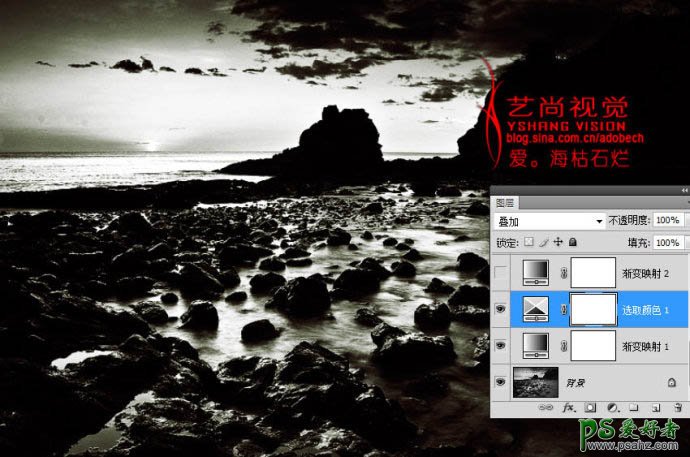
Task: Lock image pixels with the brush icon
Action: click(x=544, y=242)
